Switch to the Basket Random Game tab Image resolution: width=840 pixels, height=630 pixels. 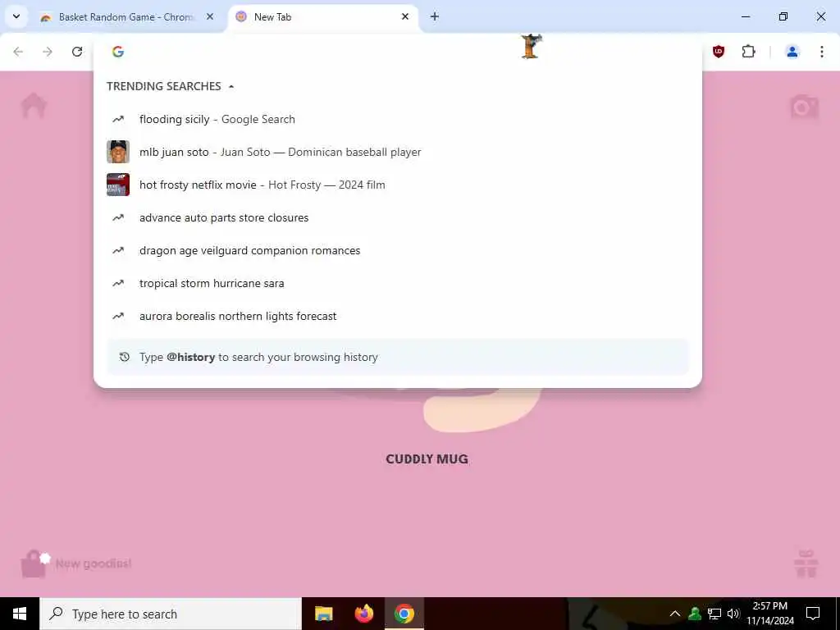coord(127,17)
